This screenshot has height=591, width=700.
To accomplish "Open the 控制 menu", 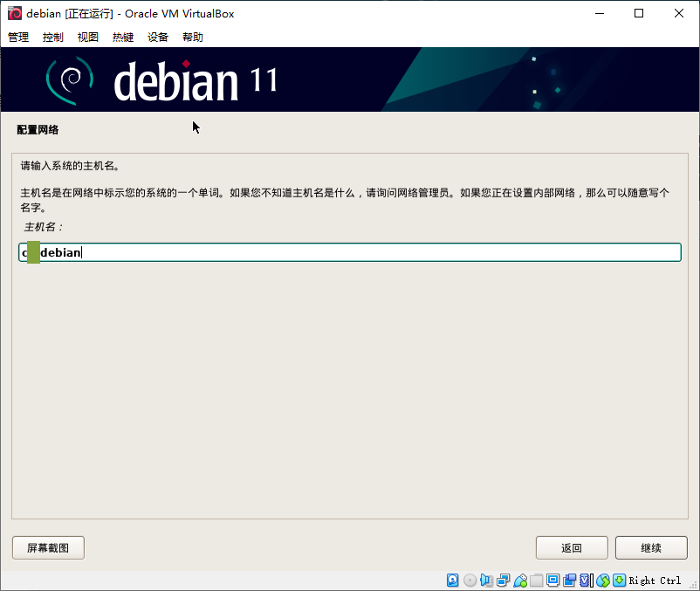I will [x=53, y=37].
